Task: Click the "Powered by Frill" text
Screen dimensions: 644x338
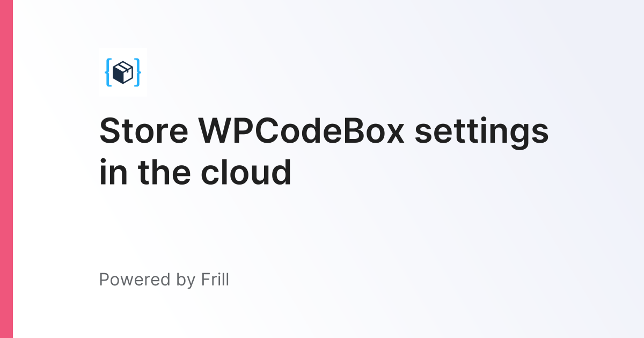Action: click(x=164, y=280)
